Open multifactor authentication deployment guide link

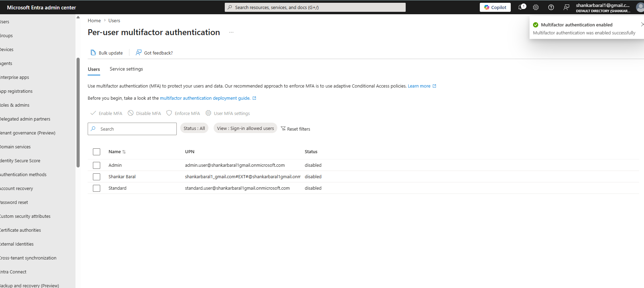coord(208,98)
